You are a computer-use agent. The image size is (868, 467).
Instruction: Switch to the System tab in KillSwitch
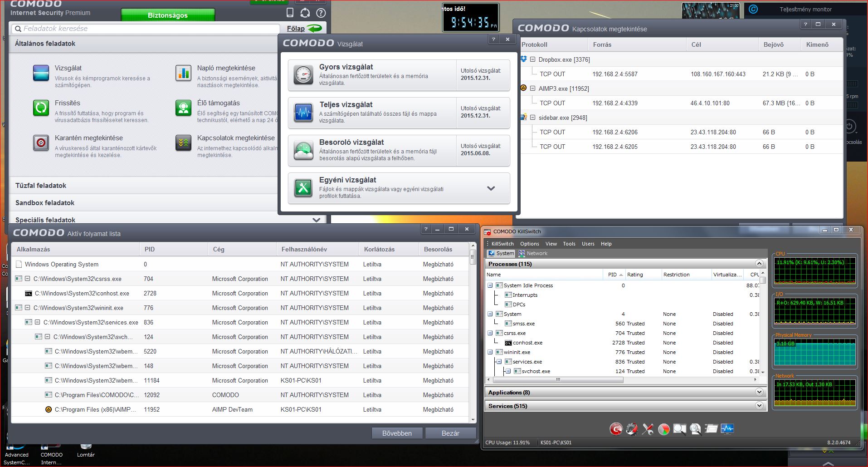pos(501,253)
